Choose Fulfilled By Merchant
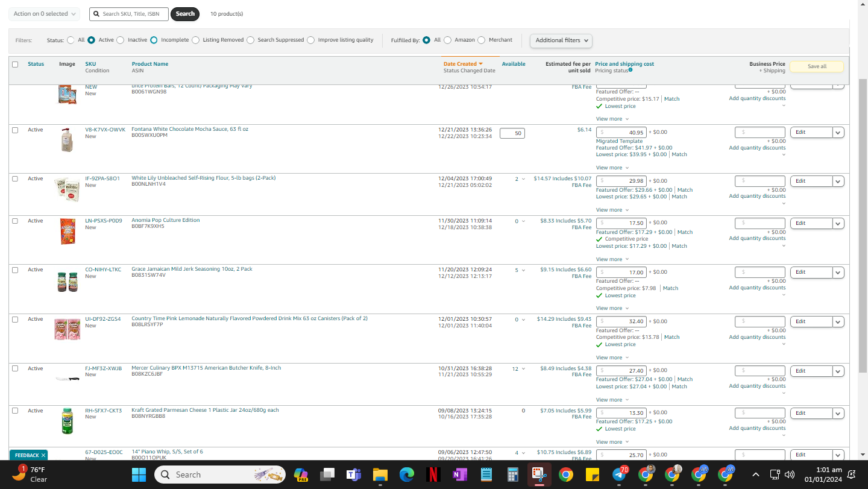This screenshot has width=868, height=489. 481,40
